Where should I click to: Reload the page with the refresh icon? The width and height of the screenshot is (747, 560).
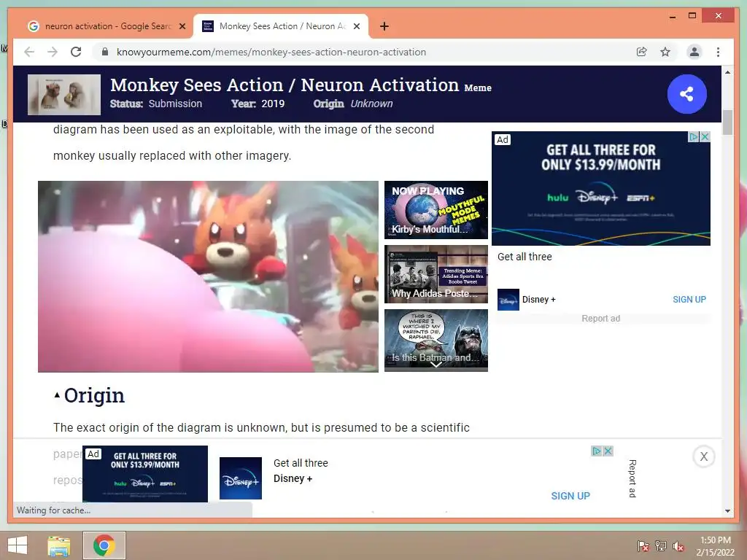tap(76, 52)
